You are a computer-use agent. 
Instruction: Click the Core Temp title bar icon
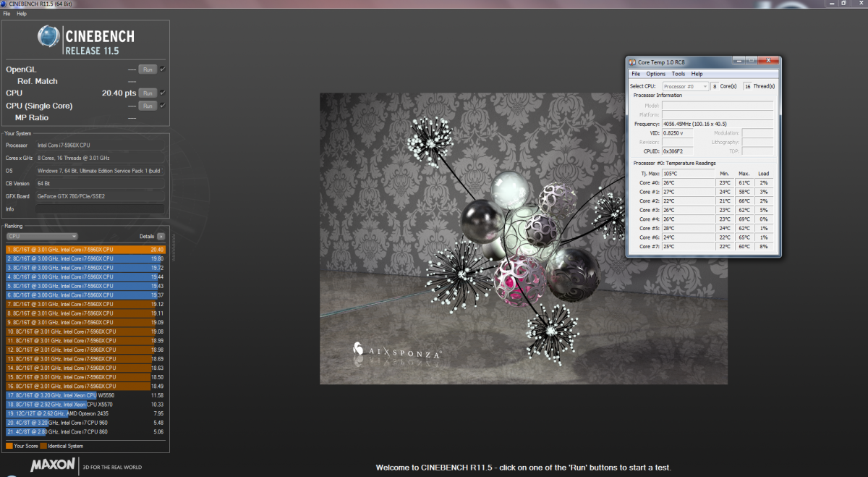coord(631,62)
